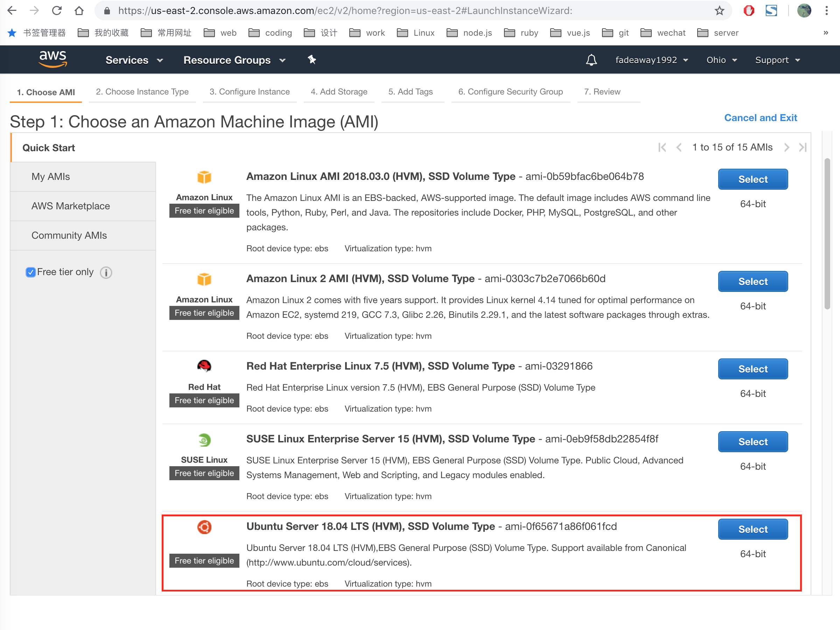Screen dimensions: 840x630
Task: Click the AWS logo home icon
Action: click(x=52, y=59)
